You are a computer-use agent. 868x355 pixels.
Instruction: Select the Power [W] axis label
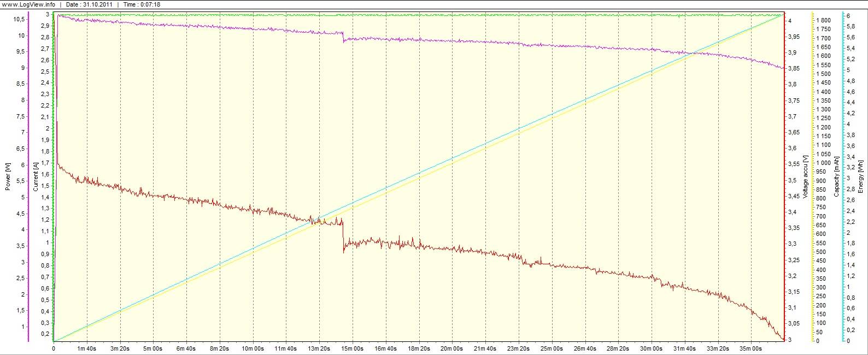click(x=8, y=176)
